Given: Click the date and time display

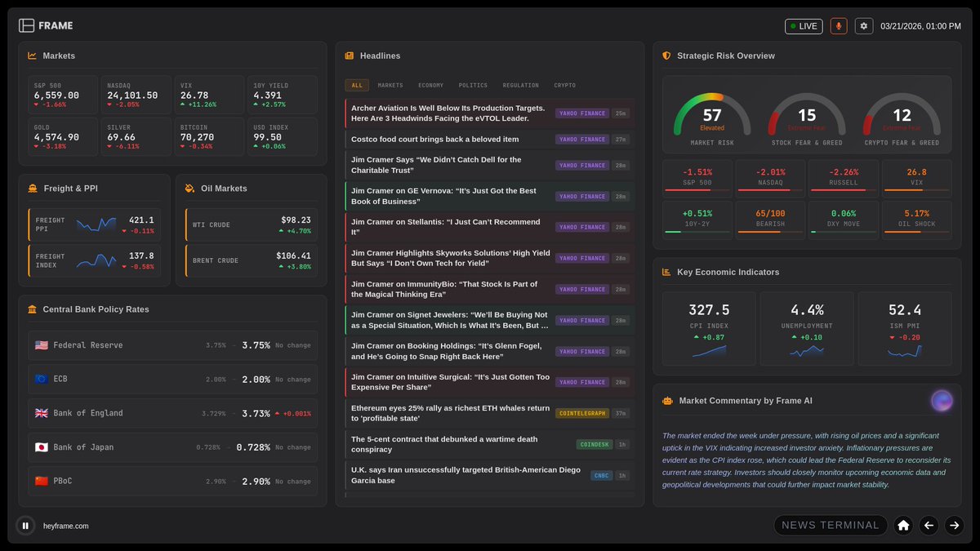Looking at the screenshot, I should point(920,26).
